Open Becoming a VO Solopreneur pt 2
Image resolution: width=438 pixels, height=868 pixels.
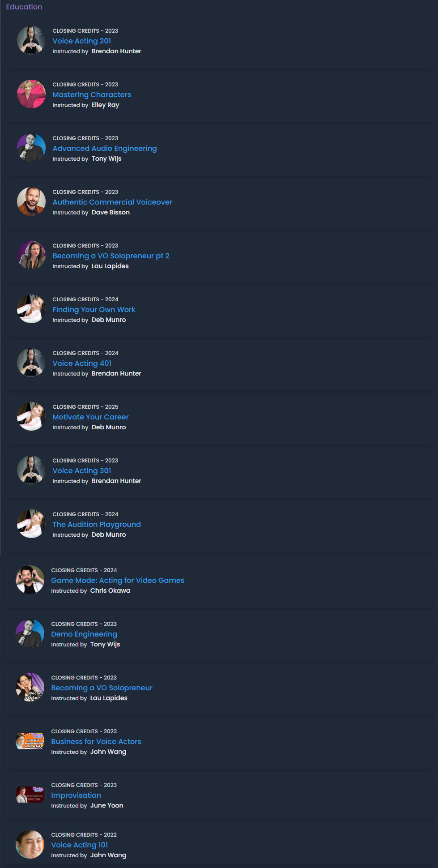pyautogui.click(x=111, y=256)
